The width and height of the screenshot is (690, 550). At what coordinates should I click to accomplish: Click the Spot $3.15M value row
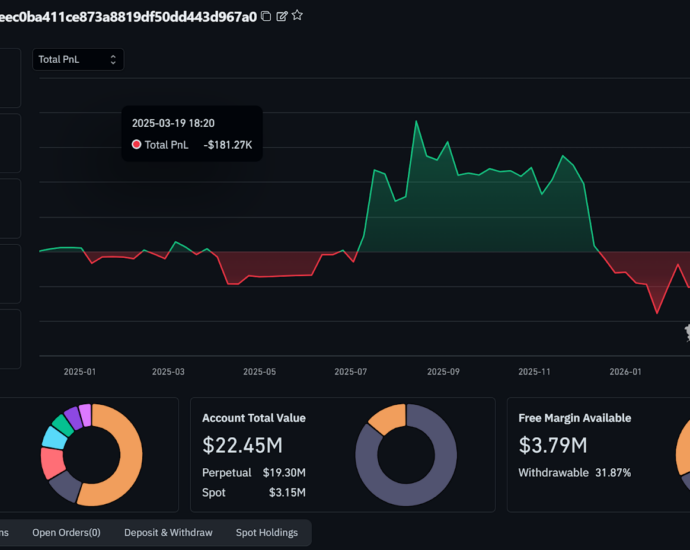click(x=253, y=492)
